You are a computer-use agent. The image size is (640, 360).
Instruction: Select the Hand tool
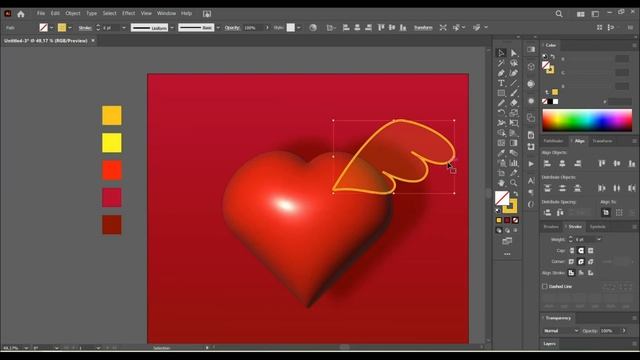[501, 183]
